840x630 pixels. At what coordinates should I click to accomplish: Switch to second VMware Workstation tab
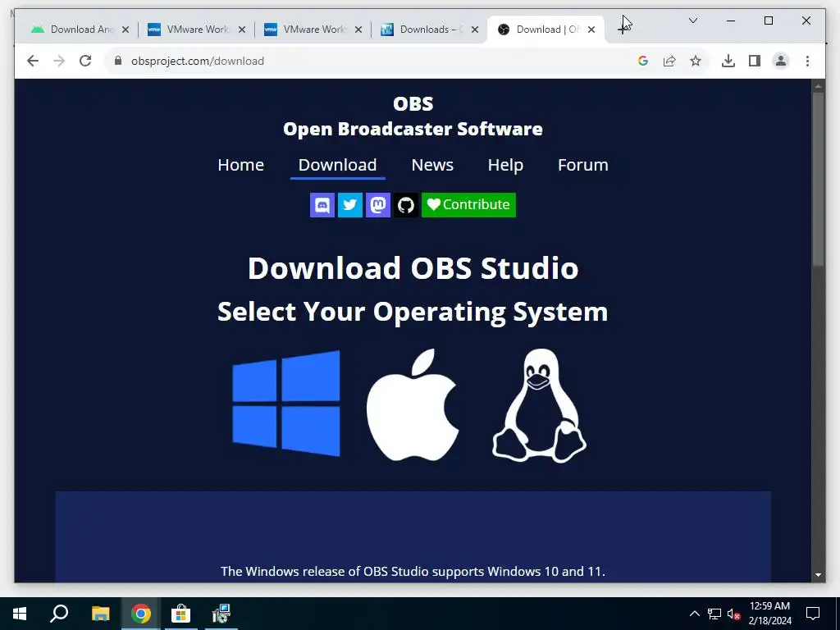pyautogui.click(x=313, y=30)
